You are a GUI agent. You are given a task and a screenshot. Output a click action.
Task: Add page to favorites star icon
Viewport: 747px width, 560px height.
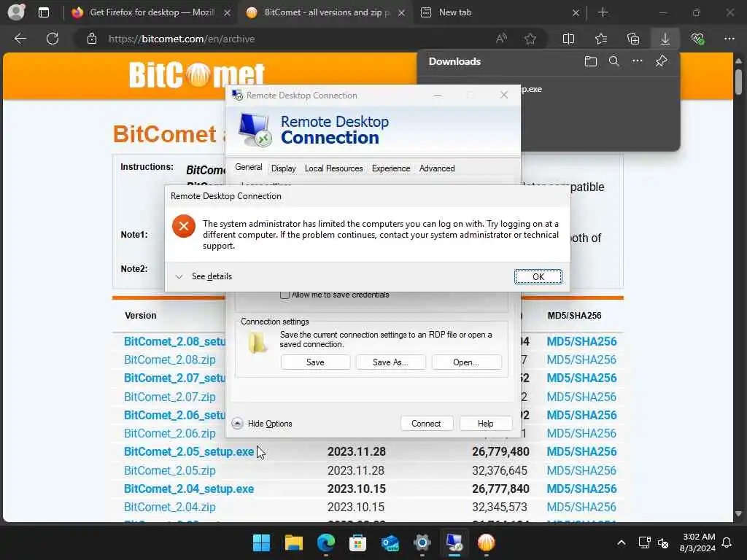(530, 39)
